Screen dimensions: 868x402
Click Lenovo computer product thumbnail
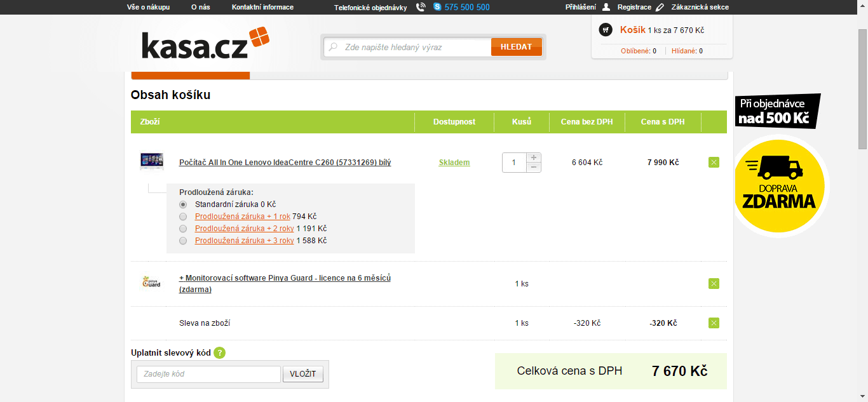tap(152, 161)
